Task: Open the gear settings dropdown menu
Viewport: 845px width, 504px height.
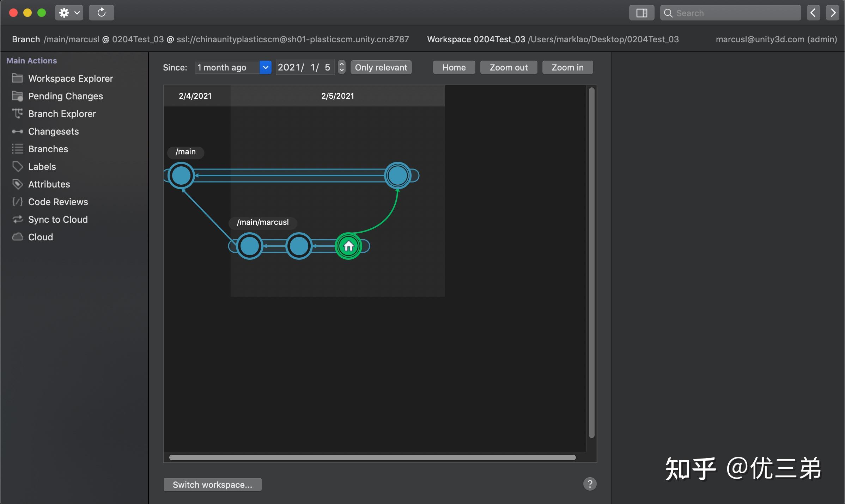Action: (x=69, y=13)
